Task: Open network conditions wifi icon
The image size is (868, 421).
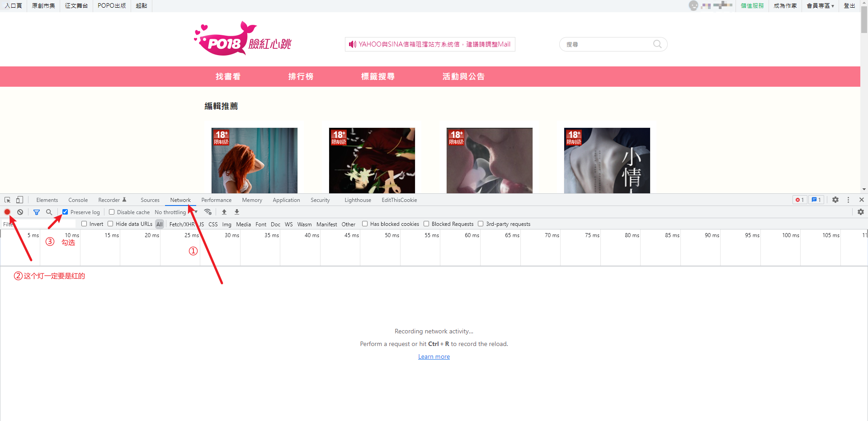Action: pos(208,212)
